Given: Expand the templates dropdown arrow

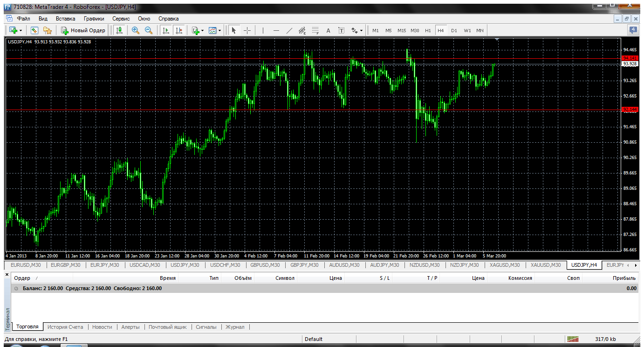Looking at the screenshot, I should 220,30.
